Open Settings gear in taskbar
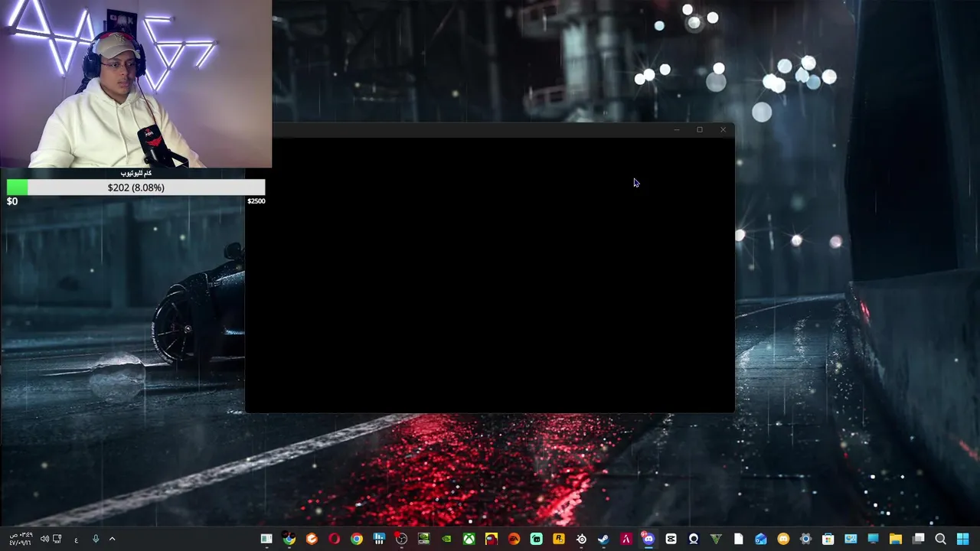 805,540
